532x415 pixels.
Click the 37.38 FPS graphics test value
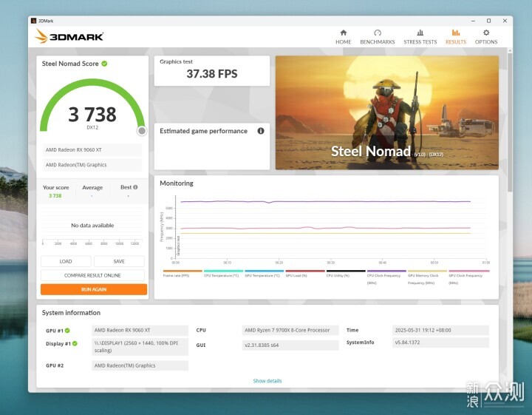[x=212, y=74]
